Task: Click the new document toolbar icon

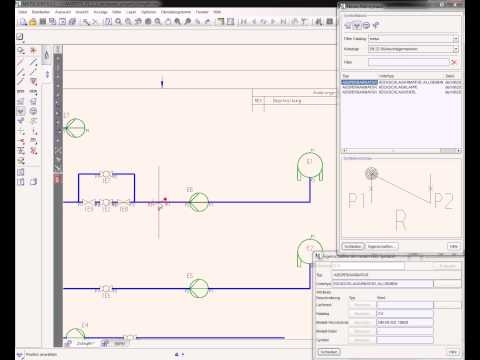Action: (x=23, y=22)
